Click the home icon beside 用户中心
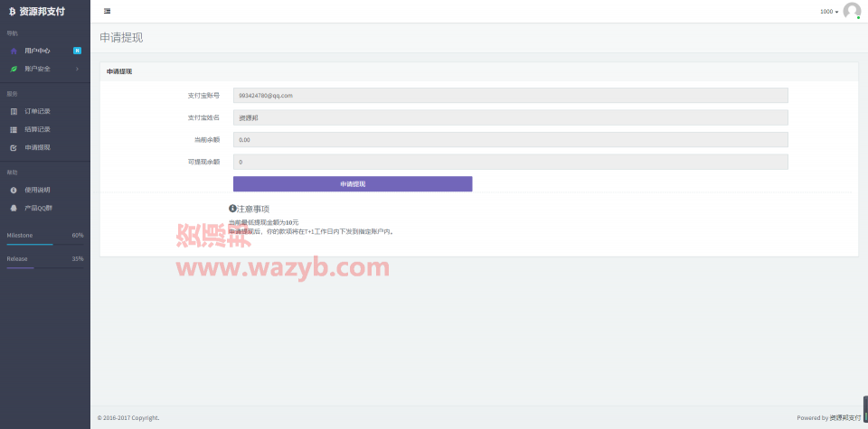Screen dimensions: 868x429 click(x=14, y=51)
